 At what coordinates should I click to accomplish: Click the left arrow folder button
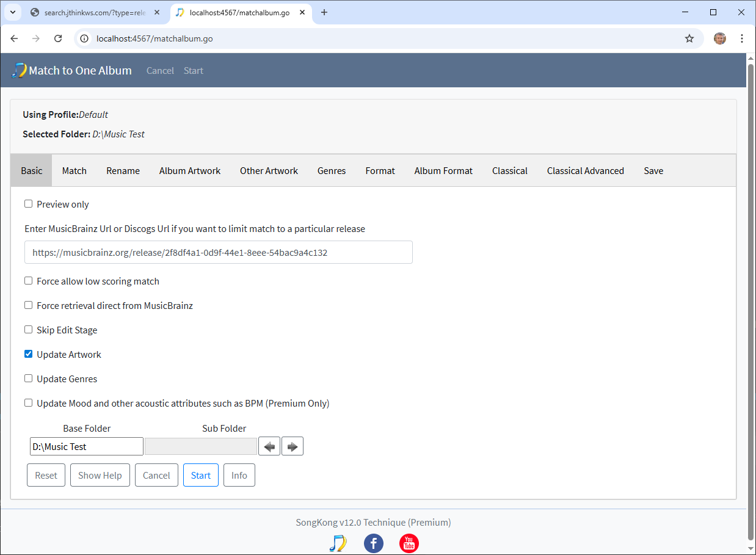click(x=269, y=446)
